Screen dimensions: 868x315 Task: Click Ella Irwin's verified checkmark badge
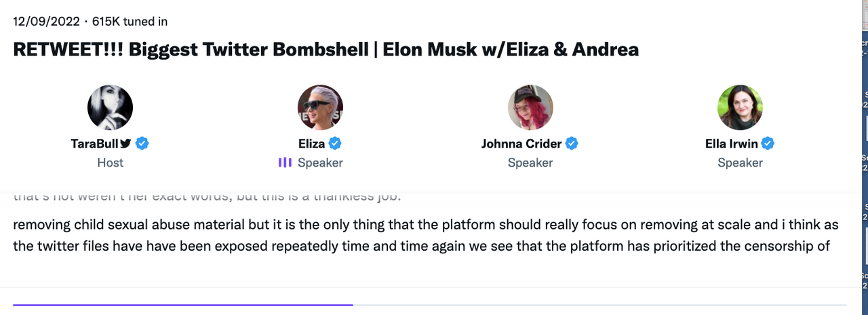tap(768, 144)
